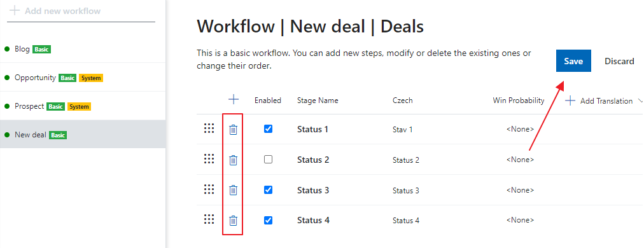
Task: Open Win Probability value for Status 1
Action: point(520,129)
